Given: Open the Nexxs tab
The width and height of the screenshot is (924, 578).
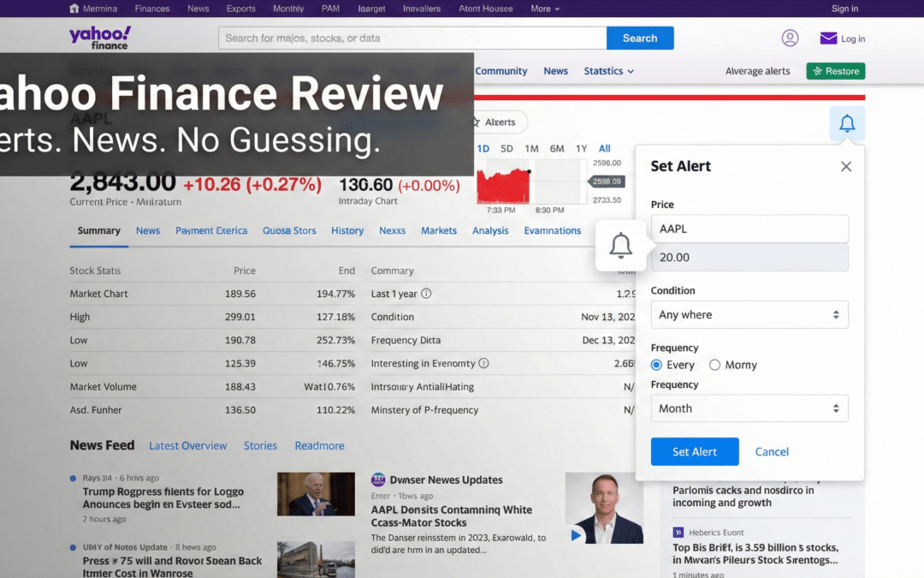Looking at the screenshot, I should [x=392, y=230].
